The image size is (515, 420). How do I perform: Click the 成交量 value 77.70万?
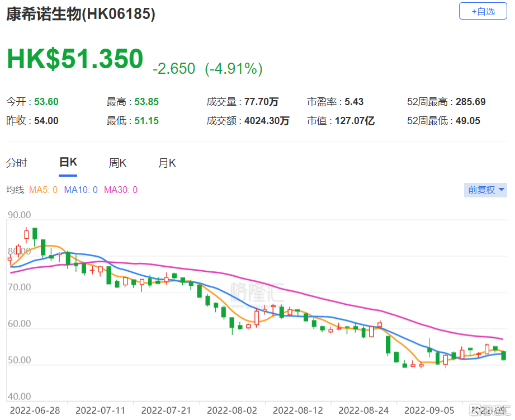click(x=262, y=102)
